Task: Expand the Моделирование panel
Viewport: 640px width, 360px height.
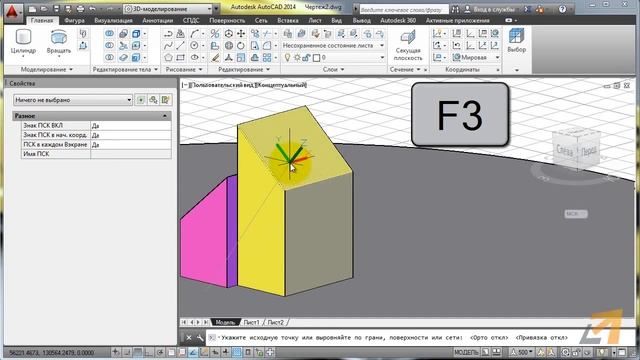Action: click(x=47, y=69)
